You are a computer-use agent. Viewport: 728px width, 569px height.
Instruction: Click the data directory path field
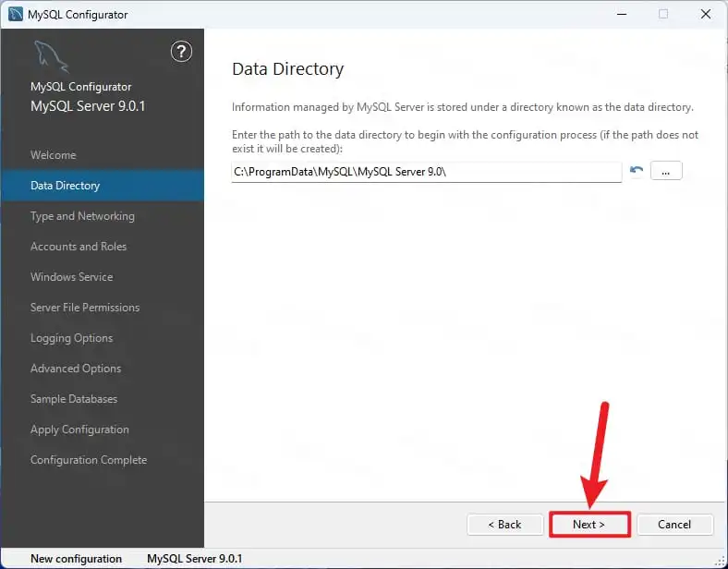[426, 172]
